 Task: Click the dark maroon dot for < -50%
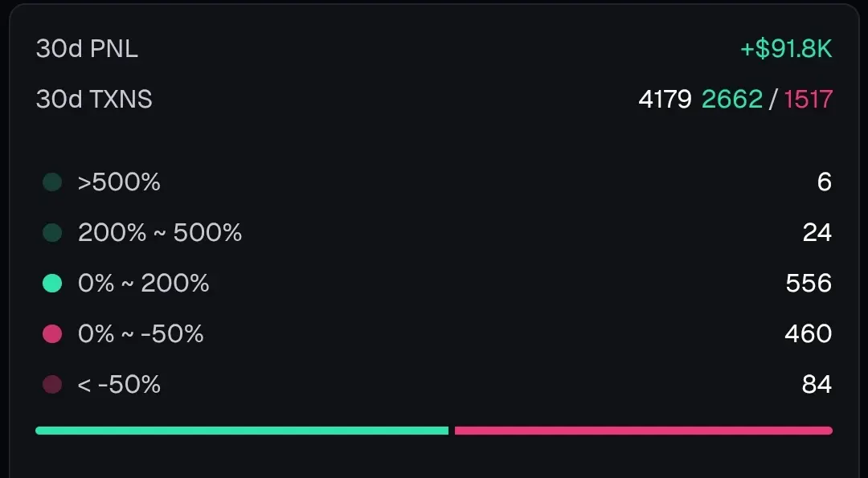(x=52, y=385)
